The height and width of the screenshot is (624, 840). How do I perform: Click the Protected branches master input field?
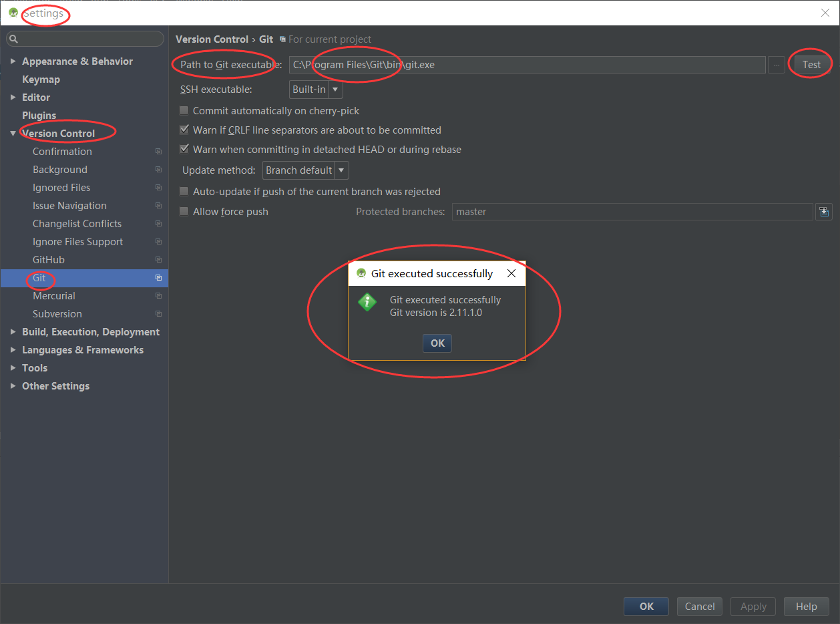click(632, 212)
